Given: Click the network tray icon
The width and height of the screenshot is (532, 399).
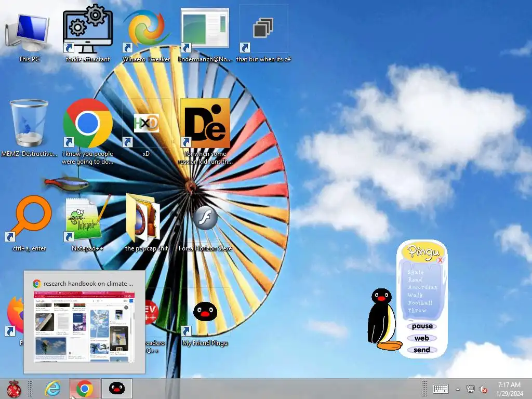Looking at the screenshot, I should tap(470, 389).
